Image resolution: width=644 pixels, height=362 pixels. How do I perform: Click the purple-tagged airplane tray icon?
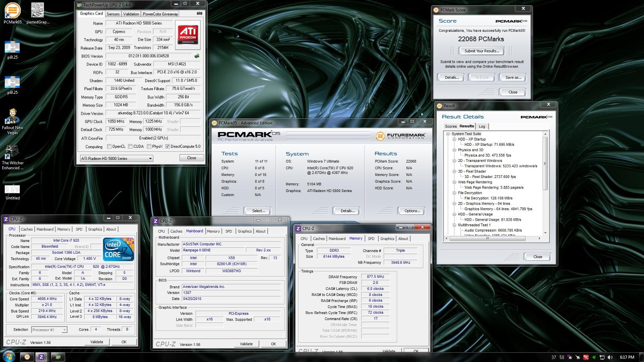tap(570, 357)
